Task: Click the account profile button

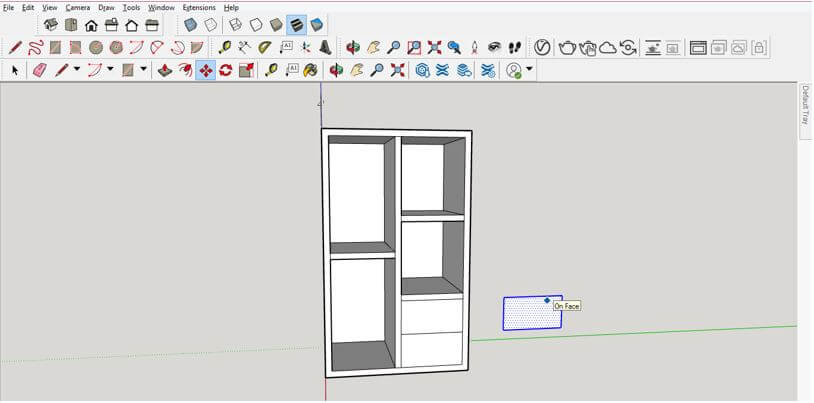Action: (514, 71)
